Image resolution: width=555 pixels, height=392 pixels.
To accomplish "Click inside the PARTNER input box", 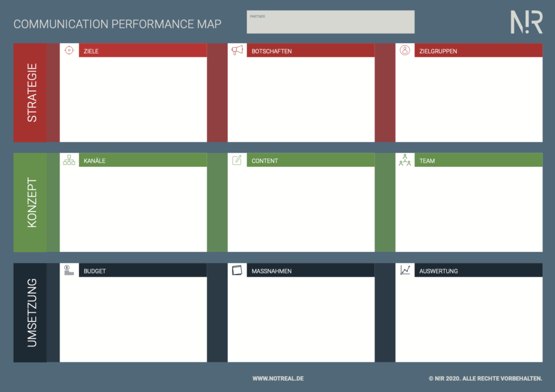I will (x=330, y=23).
